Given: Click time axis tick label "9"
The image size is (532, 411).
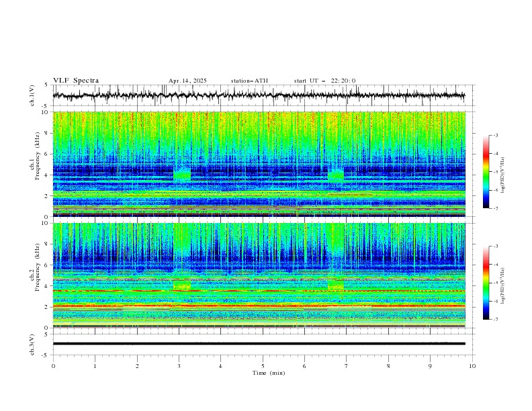Looking at the screenshot, I should pos(430,366).
